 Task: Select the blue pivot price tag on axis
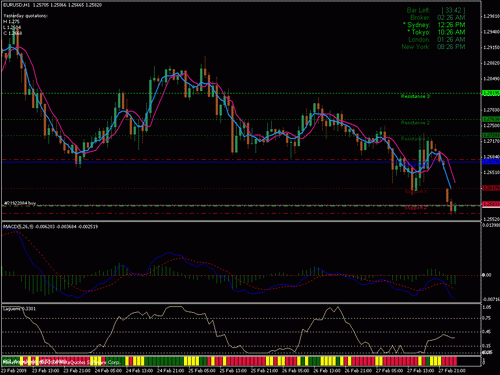491,162
